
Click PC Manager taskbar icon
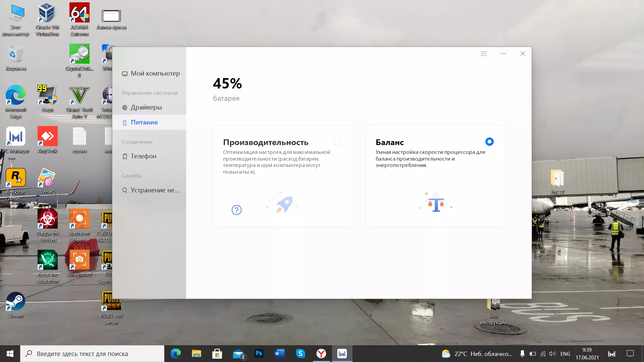(342, 354)
